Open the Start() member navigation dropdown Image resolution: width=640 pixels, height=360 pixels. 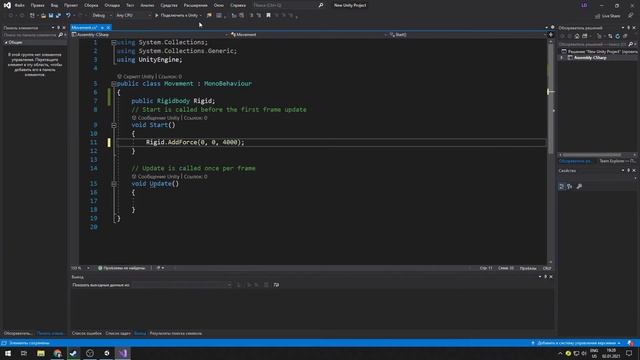pyautogui.click(x=467, y=35)
